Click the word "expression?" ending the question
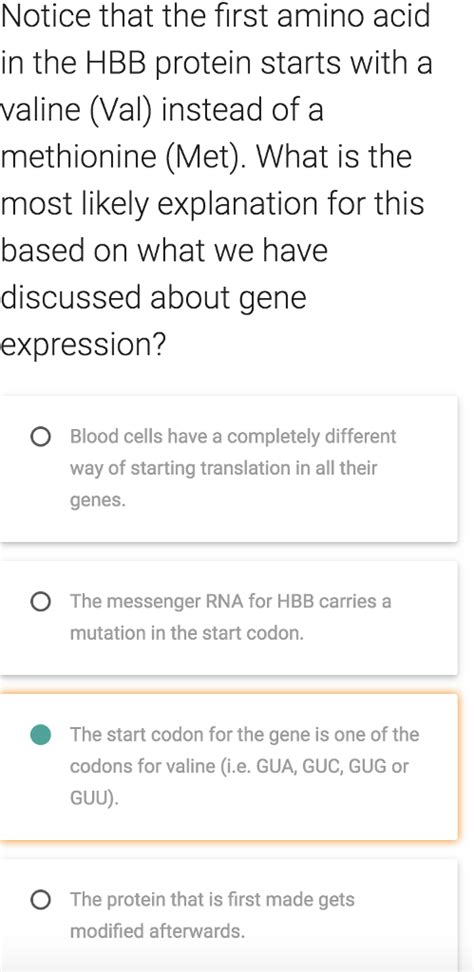474x972 pixels. point(84,346)
